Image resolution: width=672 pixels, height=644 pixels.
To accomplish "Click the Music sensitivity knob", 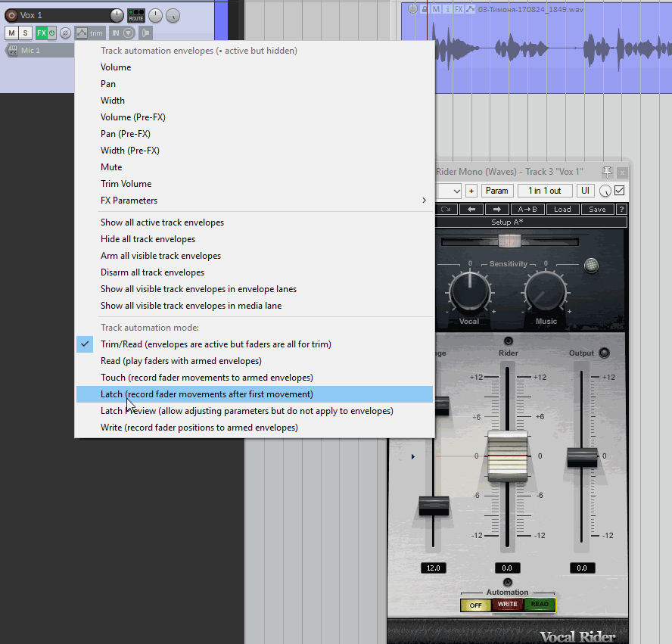I will point(546,292).
